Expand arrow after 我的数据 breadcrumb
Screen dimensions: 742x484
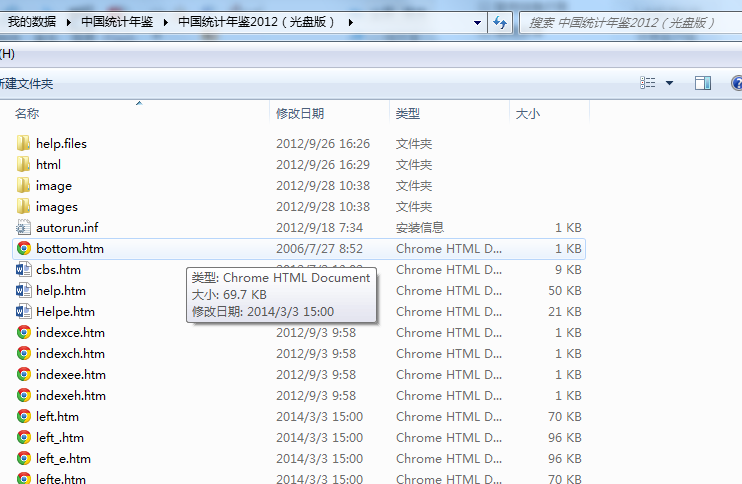point(69,22)
